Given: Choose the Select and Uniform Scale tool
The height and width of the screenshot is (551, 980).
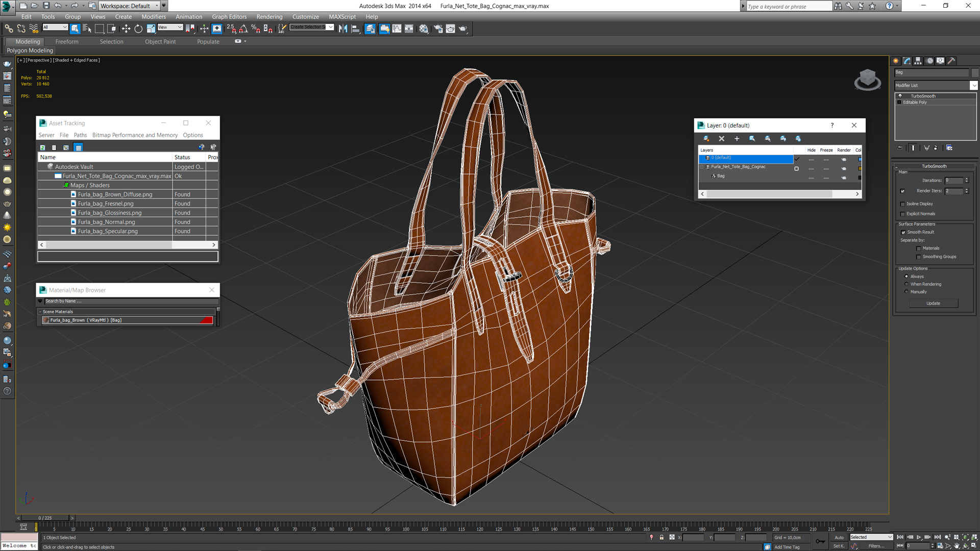Looking at the screenshot, I should pyautogui.click(x=151, y=29).
